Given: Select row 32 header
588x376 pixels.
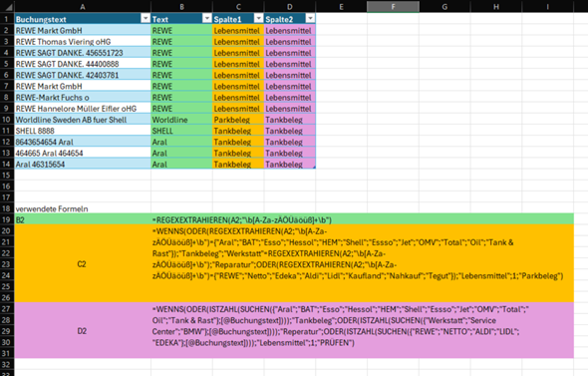Looking at the screenshot, I should (7, 365).
